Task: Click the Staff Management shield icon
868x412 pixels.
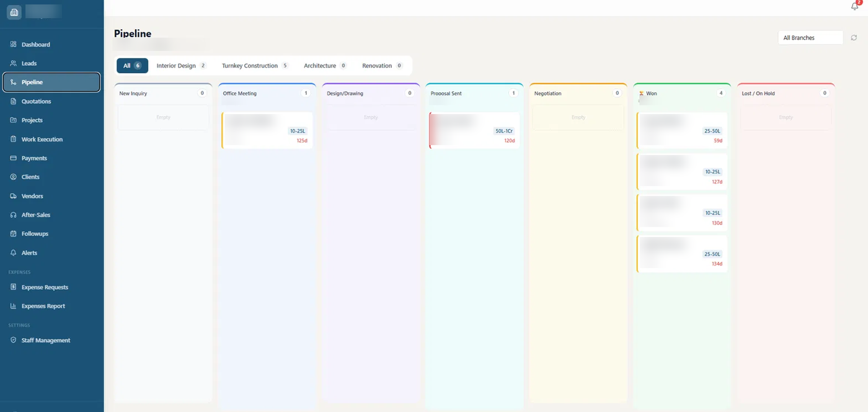Action: (x=14, y=340)
